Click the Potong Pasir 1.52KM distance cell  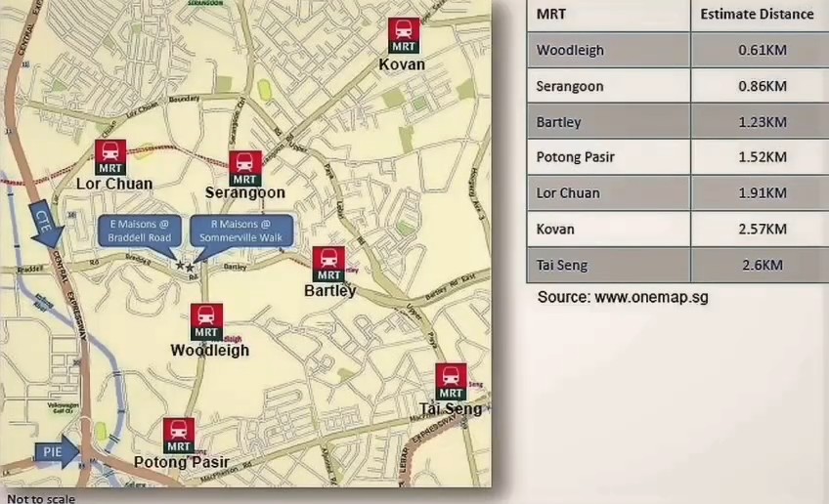758,157
